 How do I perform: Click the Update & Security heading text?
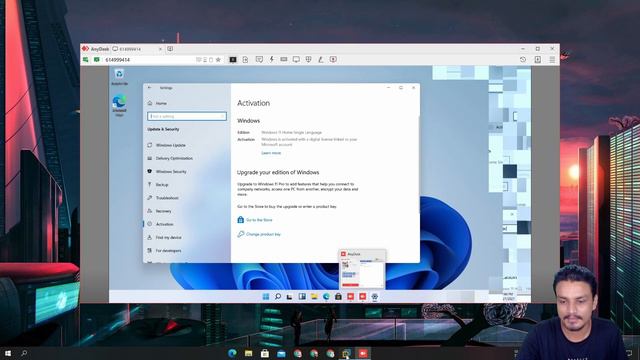pyautogui.click(x=163, y=129)
